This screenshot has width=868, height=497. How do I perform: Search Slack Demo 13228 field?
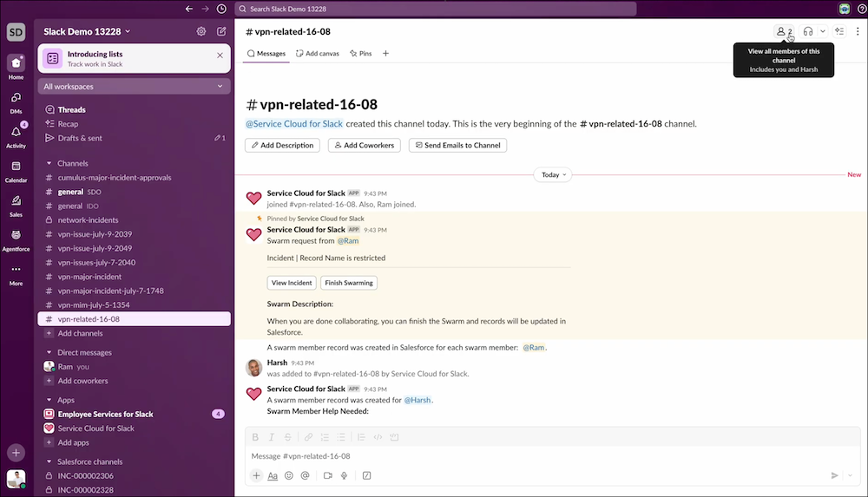coord(436,9)
